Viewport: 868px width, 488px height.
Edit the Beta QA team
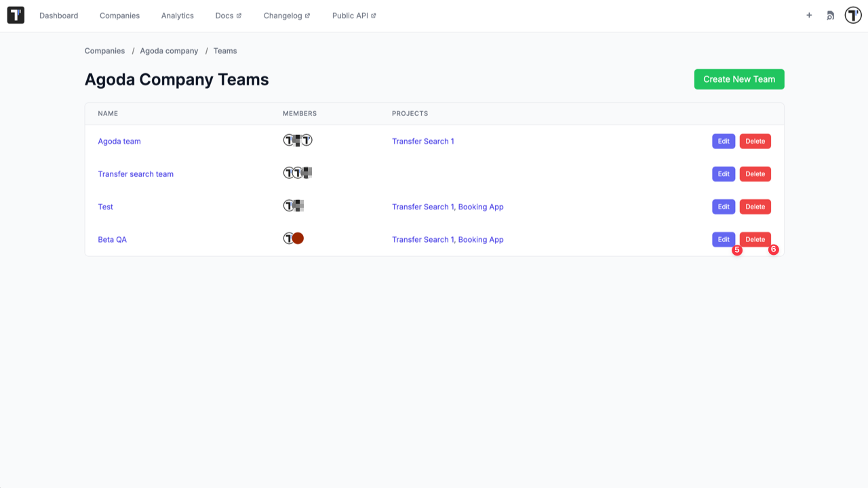click(x=723, y=239)
